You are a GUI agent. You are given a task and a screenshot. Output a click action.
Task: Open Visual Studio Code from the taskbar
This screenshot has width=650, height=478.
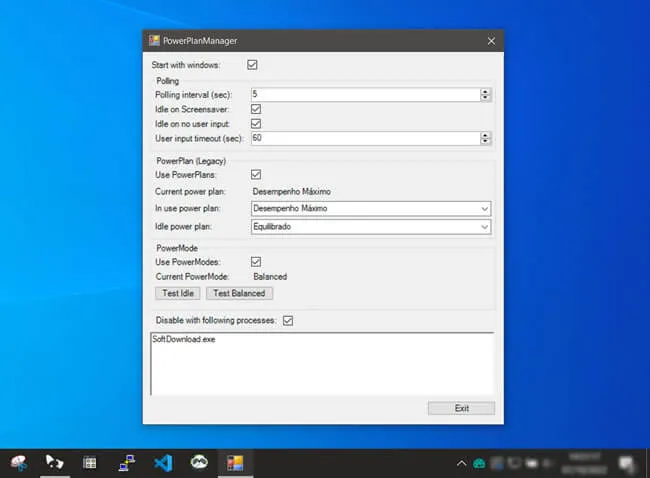(x=163, y=463)
